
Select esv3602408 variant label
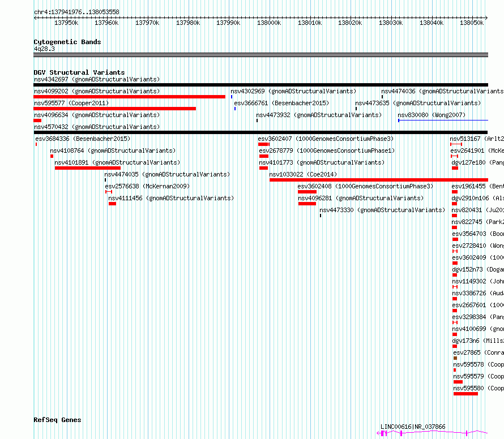pyautogui.click(x=365, y=186)
